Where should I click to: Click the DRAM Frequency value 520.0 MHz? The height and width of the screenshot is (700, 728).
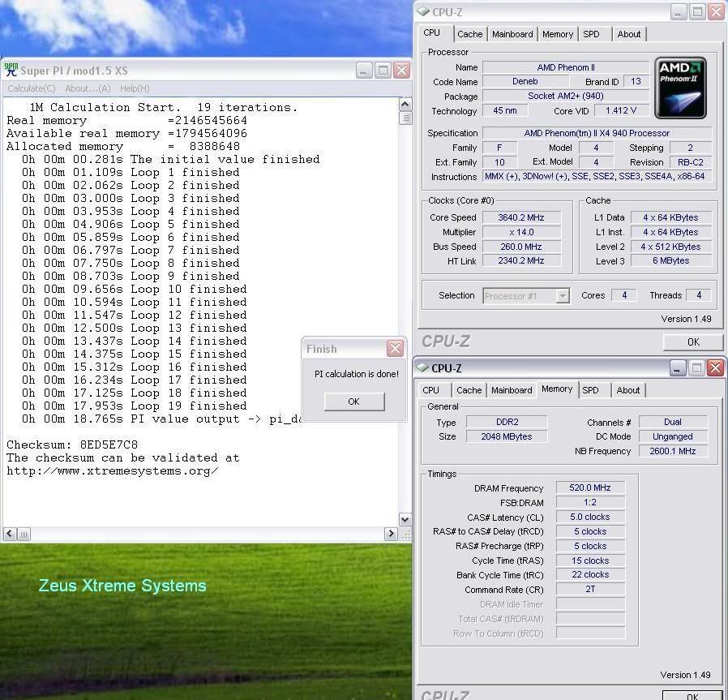pos(590,487)
